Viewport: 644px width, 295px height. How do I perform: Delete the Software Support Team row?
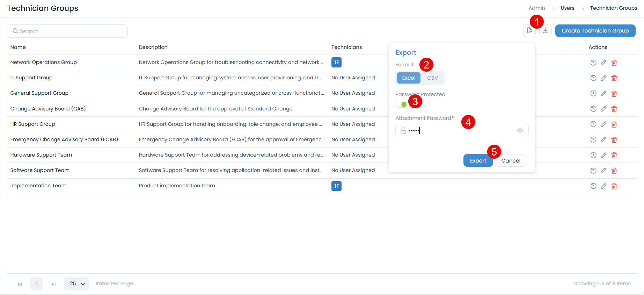pyautogui.click(x=614, y=171)
